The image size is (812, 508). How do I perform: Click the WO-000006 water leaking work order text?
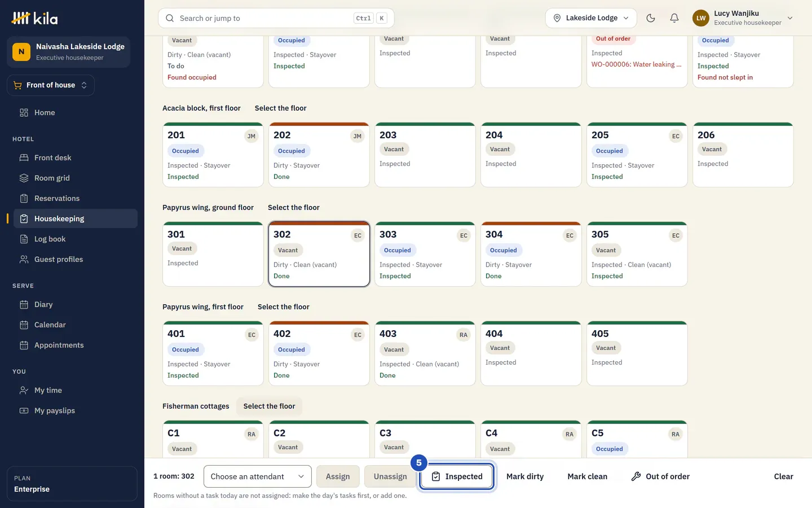tap(636, 64)
